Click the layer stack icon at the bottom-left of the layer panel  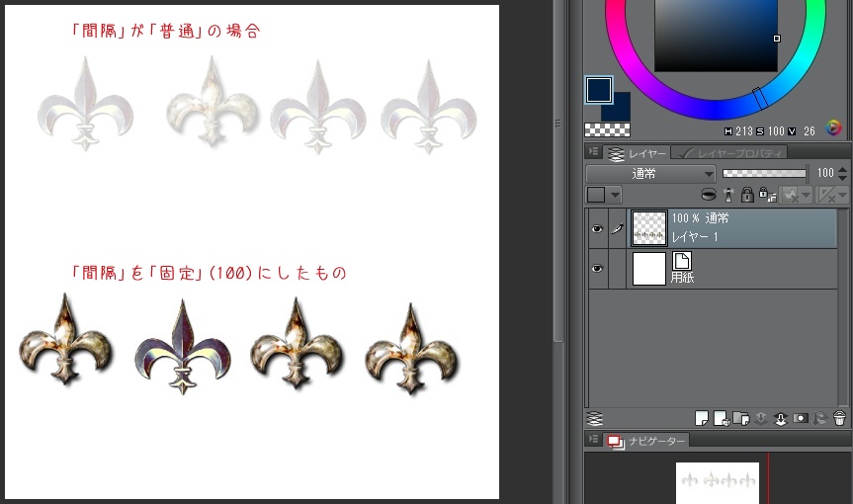click(595, 419)
